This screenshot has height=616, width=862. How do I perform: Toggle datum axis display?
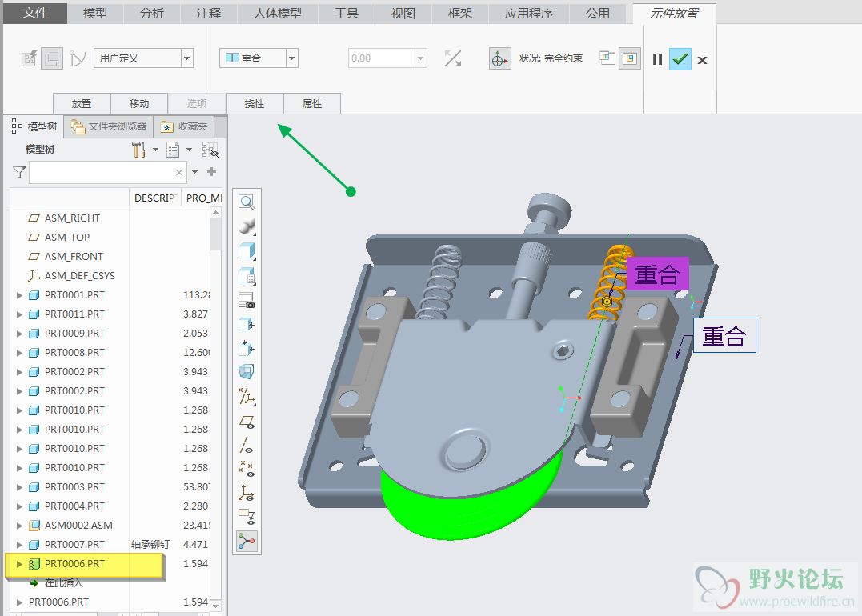click(247, 445)
